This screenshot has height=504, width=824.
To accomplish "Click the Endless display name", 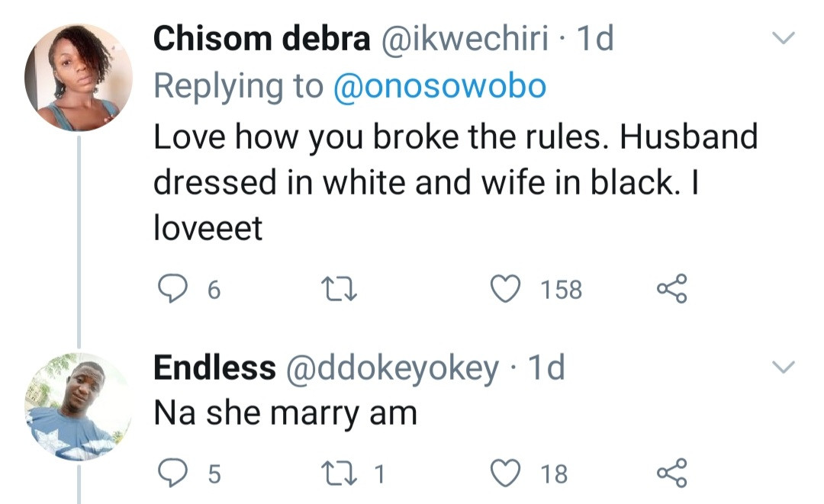I will tap(214, 368).
